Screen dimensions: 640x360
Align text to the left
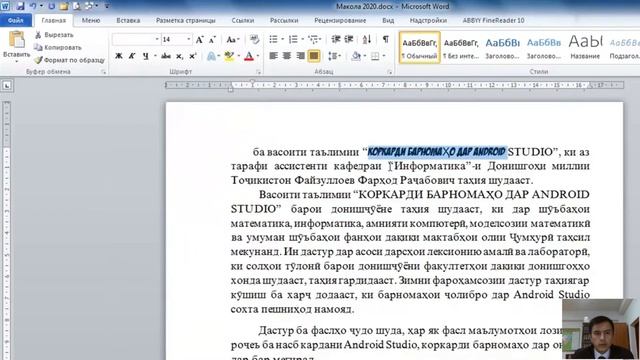(x=273, y=56)
